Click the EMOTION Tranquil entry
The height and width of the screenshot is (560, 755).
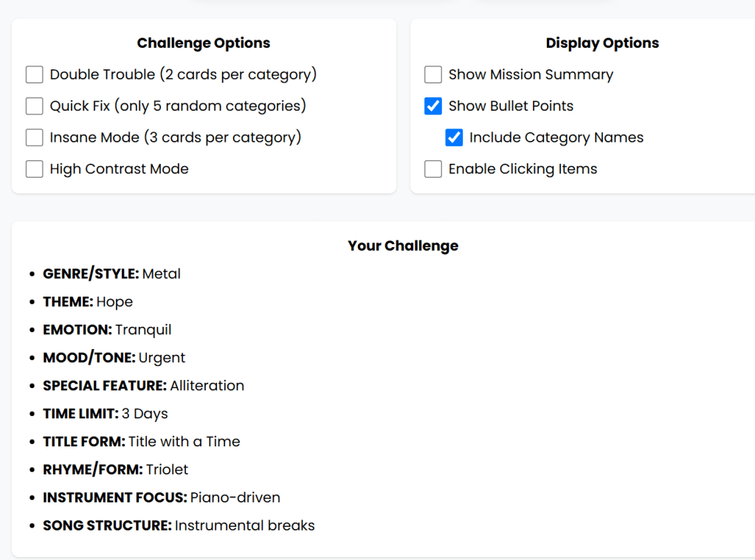pyautogui.click(x=107, y=330)
